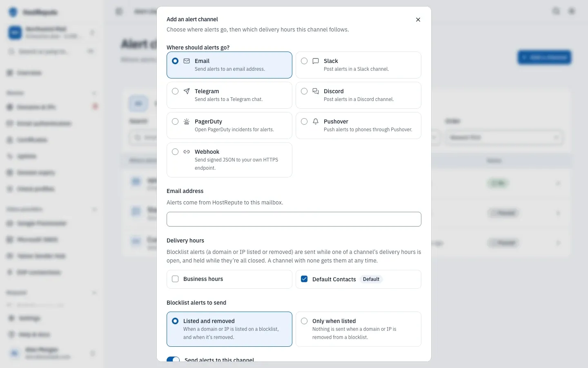Click the 'Email address' field label

pyautogui.click(x=185, y=191)
